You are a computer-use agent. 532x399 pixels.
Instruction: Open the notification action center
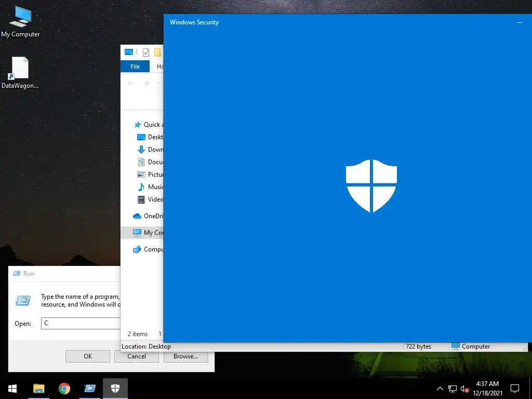click(515, 389)
